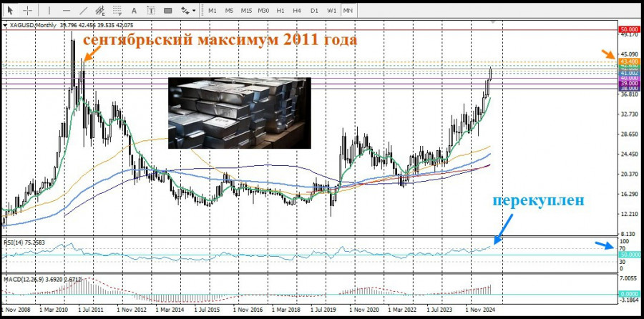644x319 pixels.
Task: Select the Fibonacci retracement tool
Action: click(117, 10)
